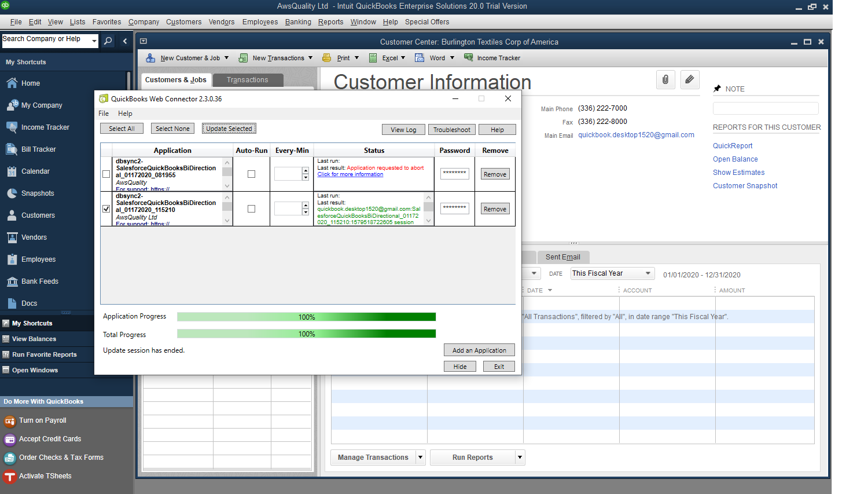Remove the AwsQuality Ltd application
Image resolution: width=868 pixels, height=494 pixels.
495,209
